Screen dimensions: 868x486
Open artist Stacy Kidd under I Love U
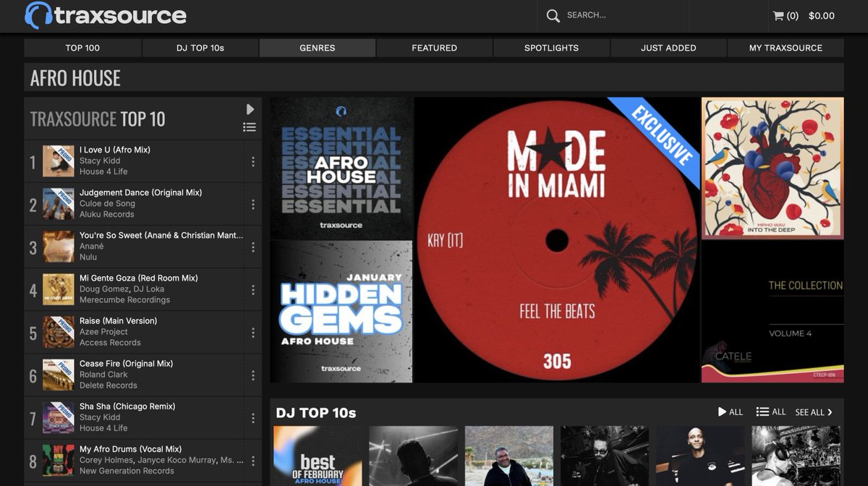[100, 161]
